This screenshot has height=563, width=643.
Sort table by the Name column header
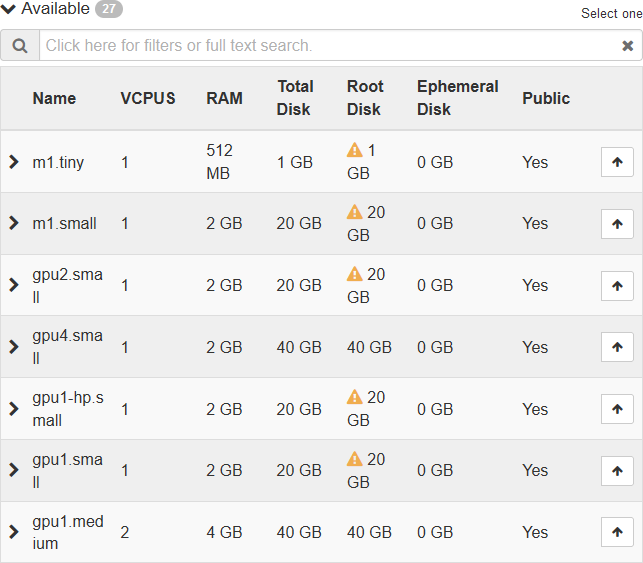click(x=54, y=98)
